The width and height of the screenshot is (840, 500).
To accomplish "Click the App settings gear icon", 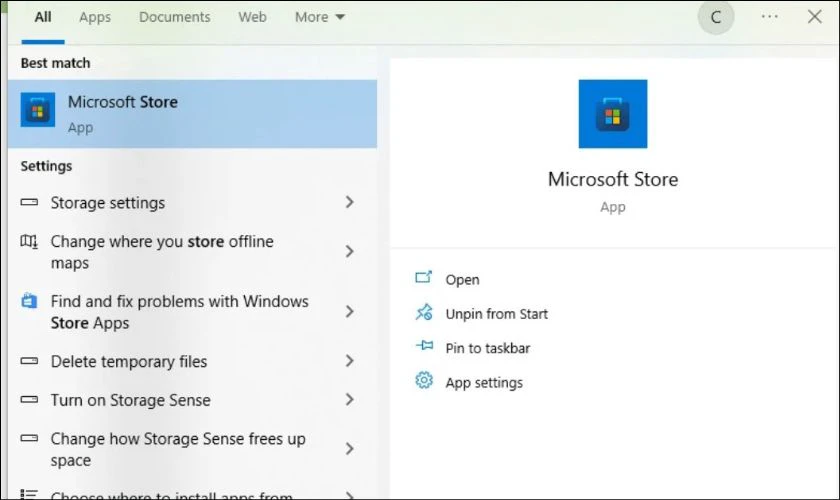I will click(424, 380).
